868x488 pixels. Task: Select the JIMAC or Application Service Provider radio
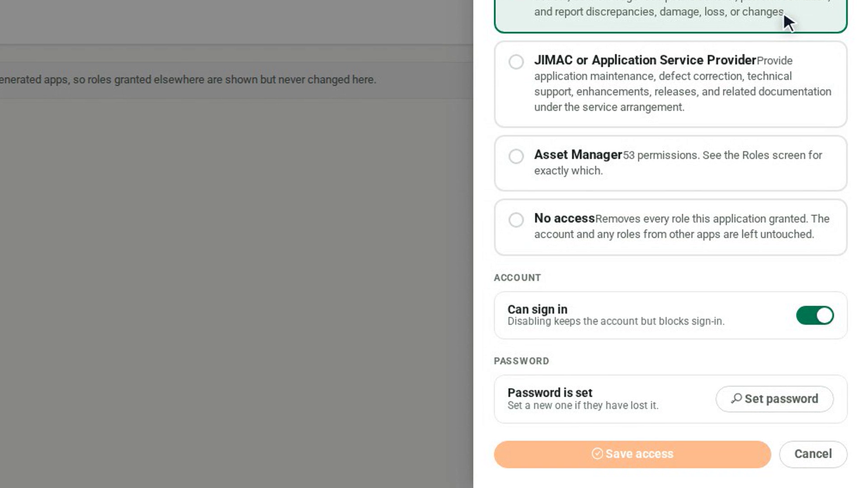516,61
